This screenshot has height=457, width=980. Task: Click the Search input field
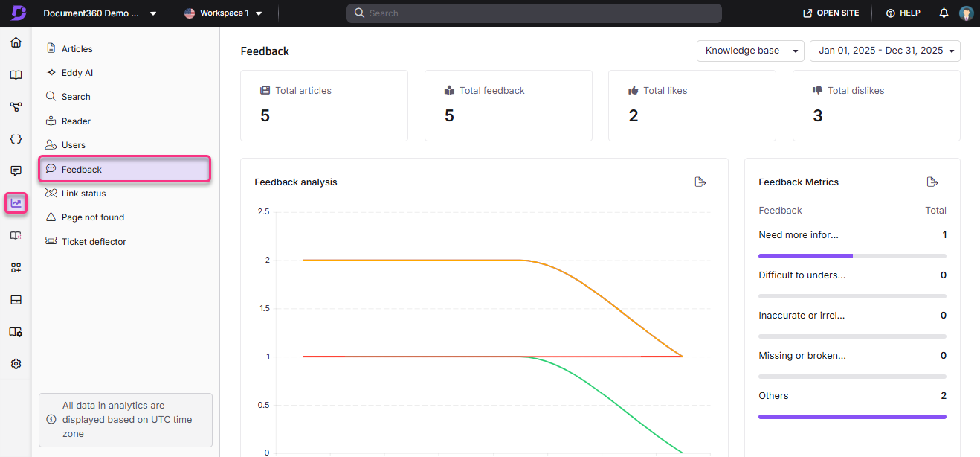coord(533,13)
